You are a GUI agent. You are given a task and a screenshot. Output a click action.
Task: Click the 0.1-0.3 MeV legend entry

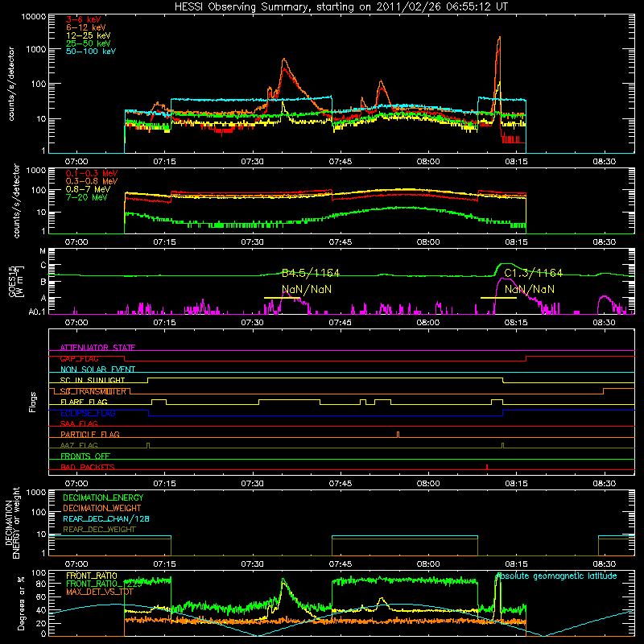pos(92,173)
